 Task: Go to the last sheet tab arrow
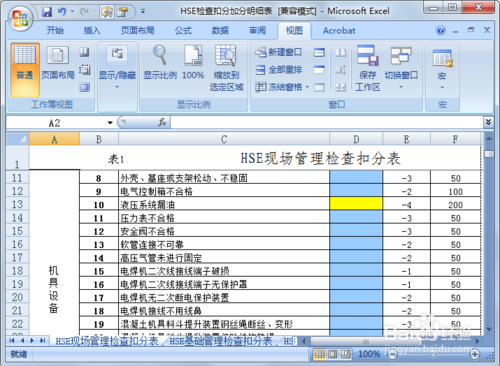43,341
